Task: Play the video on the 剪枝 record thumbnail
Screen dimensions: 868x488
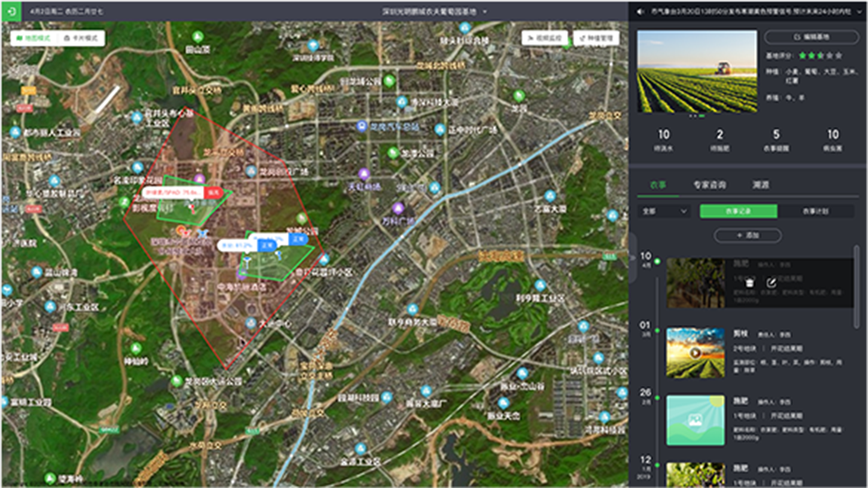Action: [x=695, y=353]
